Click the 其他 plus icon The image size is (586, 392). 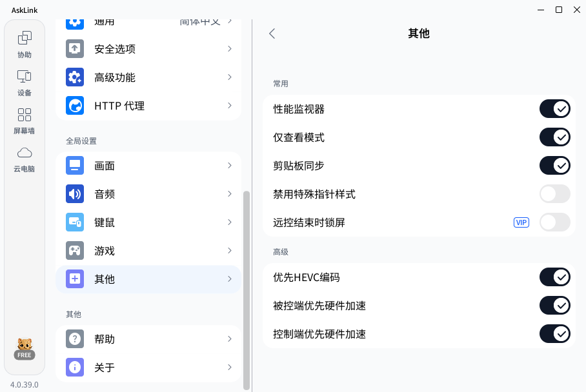pyautogui.click(x=75, y=279)
